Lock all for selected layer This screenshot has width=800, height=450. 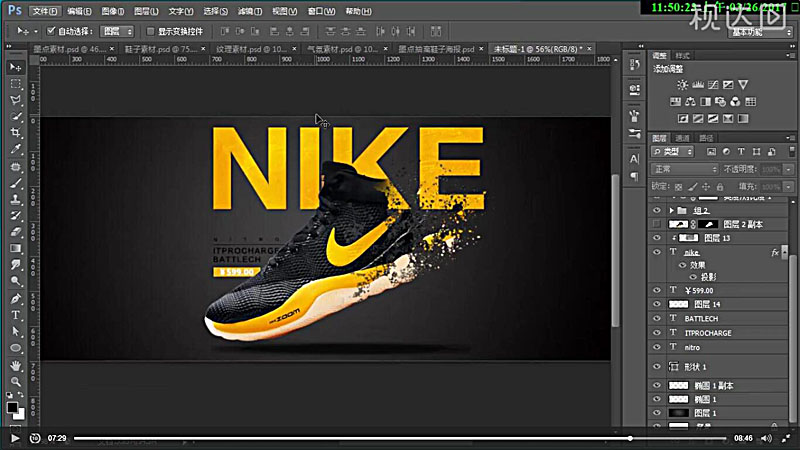720,187
